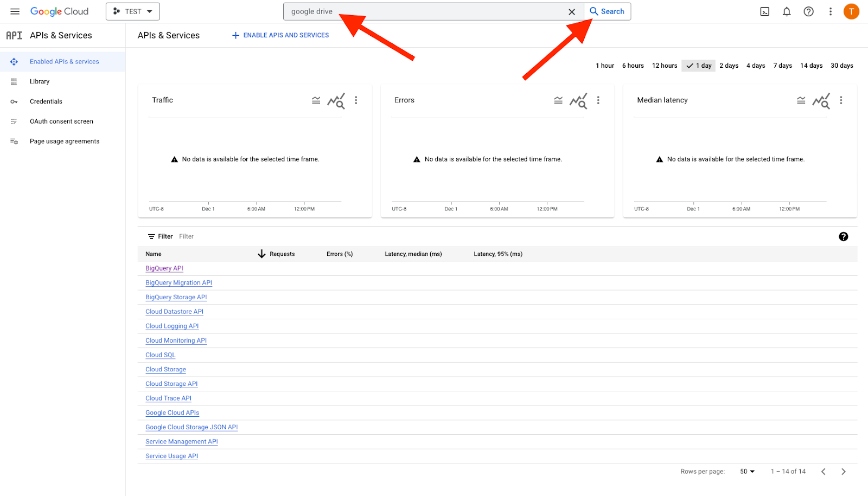Select Library in the sidebar
Image resolution: width=868 pixels, height=496 pixels.
tap(39, 81)
